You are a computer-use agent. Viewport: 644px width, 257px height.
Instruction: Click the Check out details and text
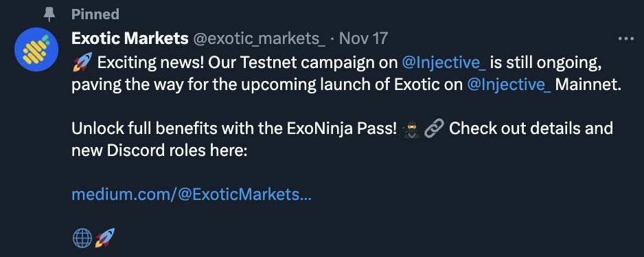[531, 128]
